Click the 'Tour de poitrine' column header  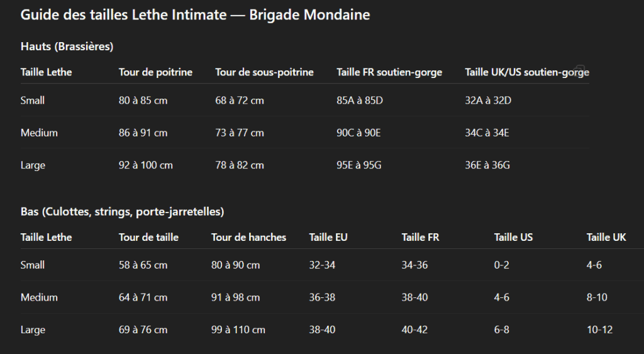pyautogui.click(x=155, y=72)
